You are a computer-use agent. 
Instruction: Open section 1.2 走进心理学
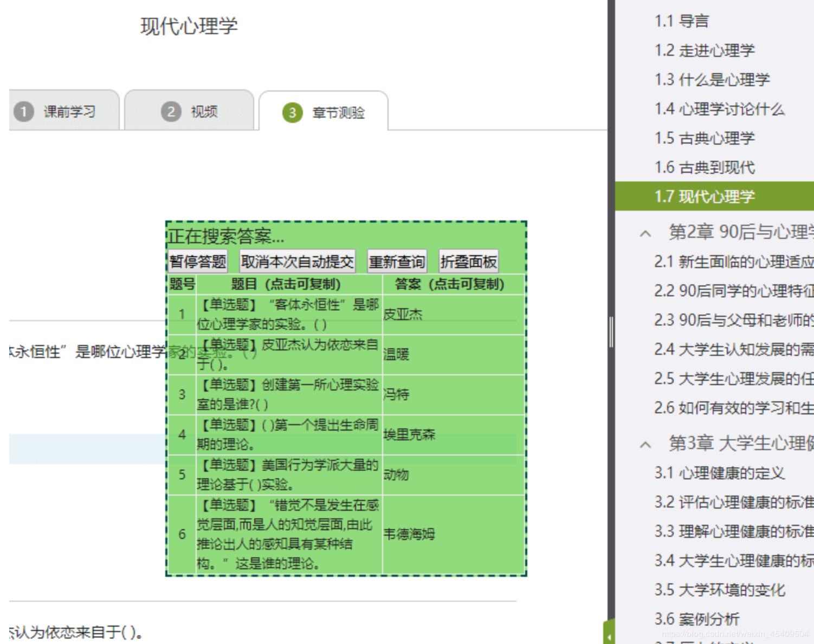click(x=705, y=50)
